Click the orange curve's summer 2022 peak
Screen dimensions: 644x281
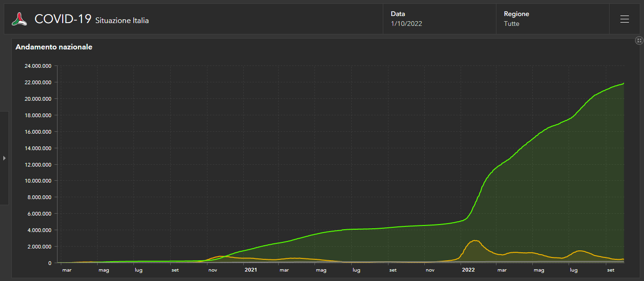[x=579, y=251]
